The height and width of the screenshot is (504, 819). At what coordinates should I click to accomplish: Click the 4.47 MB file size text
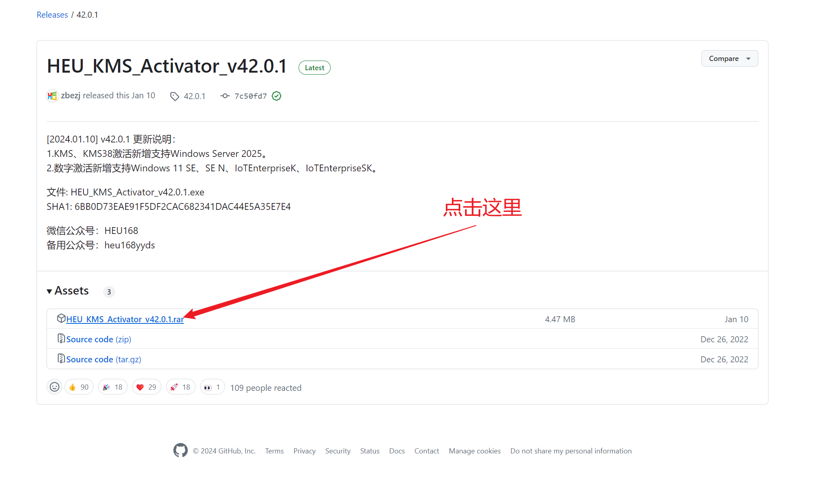click(560, 319)
